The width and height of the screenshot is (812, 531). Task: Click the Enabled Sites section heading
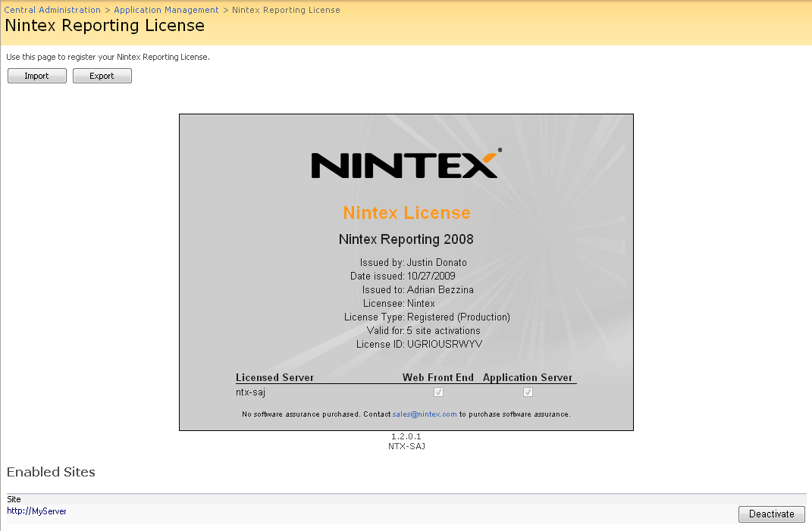click(51, 472)
